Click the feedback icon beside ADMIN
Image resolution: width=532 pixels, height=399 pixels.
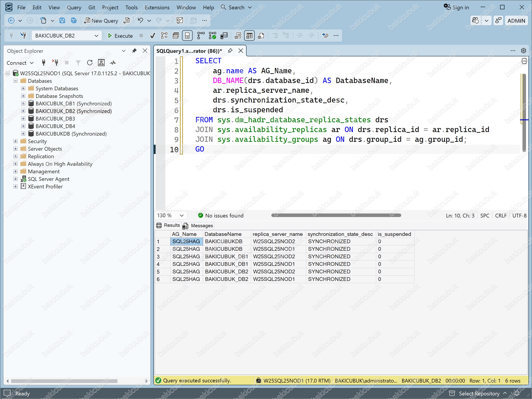(498, 21)
